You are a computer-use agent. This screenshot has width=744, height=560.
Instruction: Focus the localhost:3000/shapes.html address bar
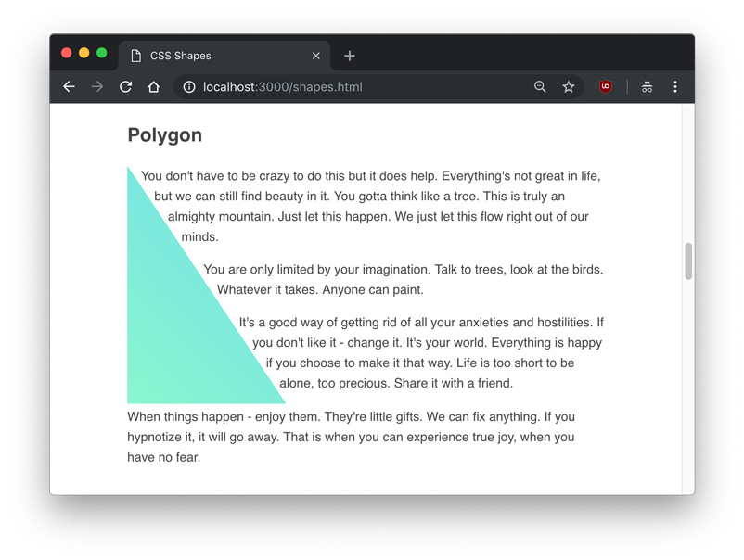pos(353,87)
